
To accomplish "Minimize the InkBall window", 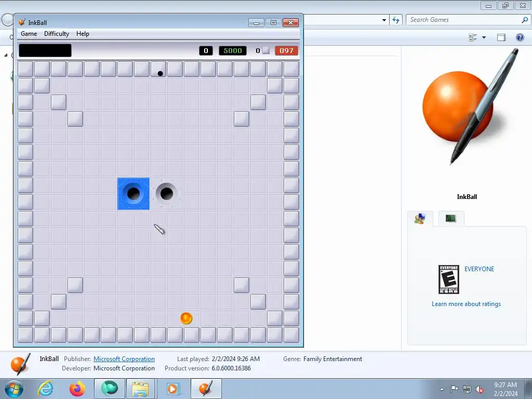I will tap(256, 23).
